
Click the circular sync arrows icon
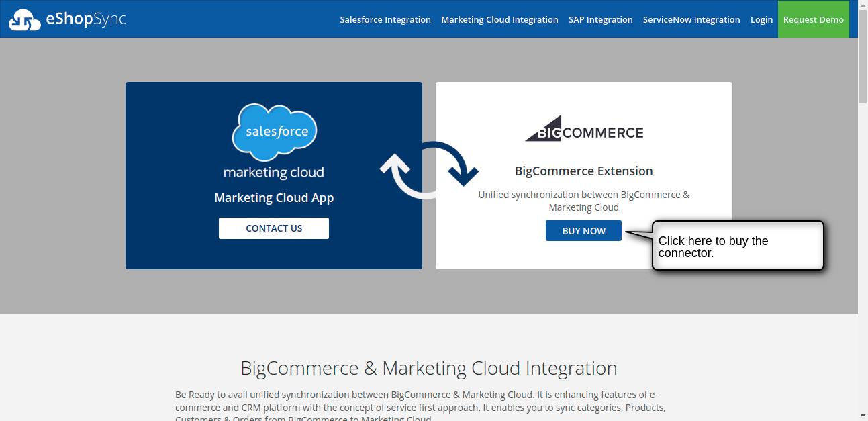tap(429, 170)
